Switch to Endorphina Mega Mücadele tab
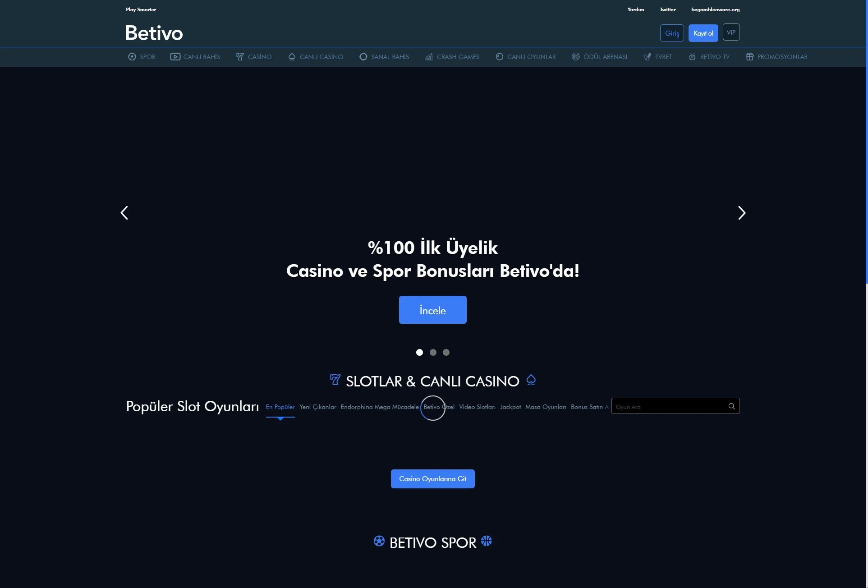 [380, 407]
